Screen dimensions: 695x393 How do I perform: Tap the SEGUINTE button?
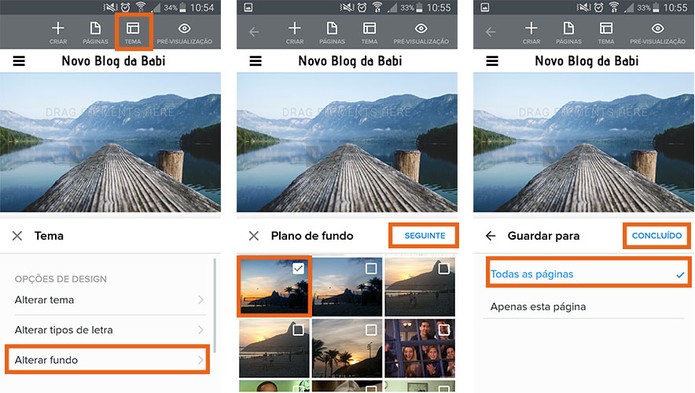[424, 236]
